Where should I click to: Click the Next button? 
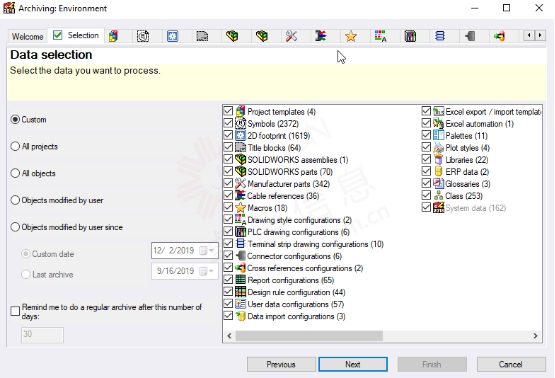pyautogui.click(x=353, y=364)
